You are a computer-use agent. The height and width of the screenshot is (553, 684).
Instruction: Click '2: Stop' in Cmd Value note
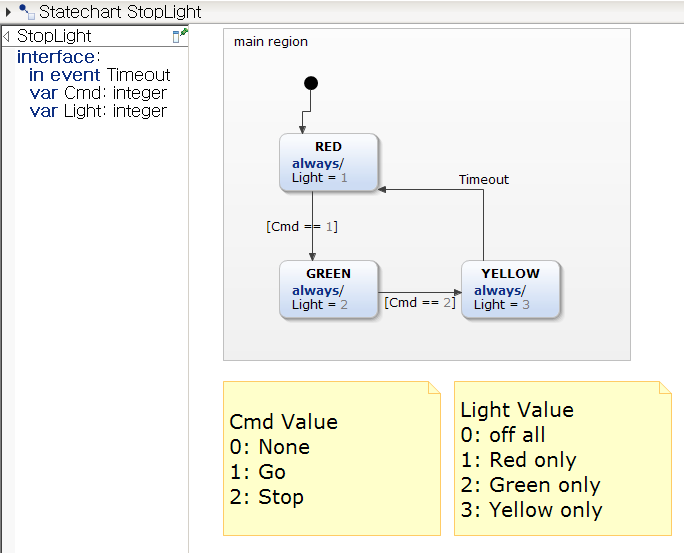coord(267,497)
